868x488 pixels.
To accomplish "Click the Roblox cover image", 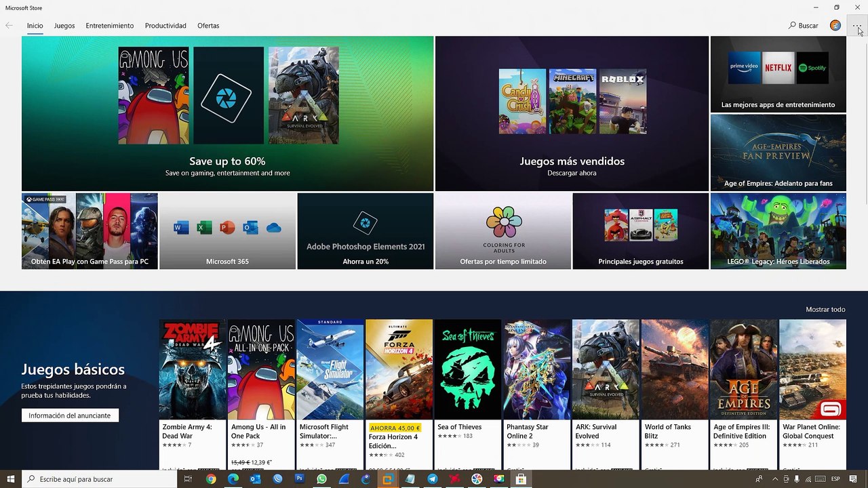I will pos(623,101).
